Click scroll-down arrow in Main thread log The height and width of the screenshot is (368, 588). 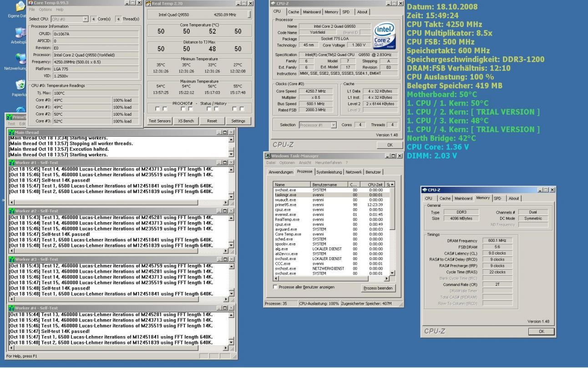231,154
